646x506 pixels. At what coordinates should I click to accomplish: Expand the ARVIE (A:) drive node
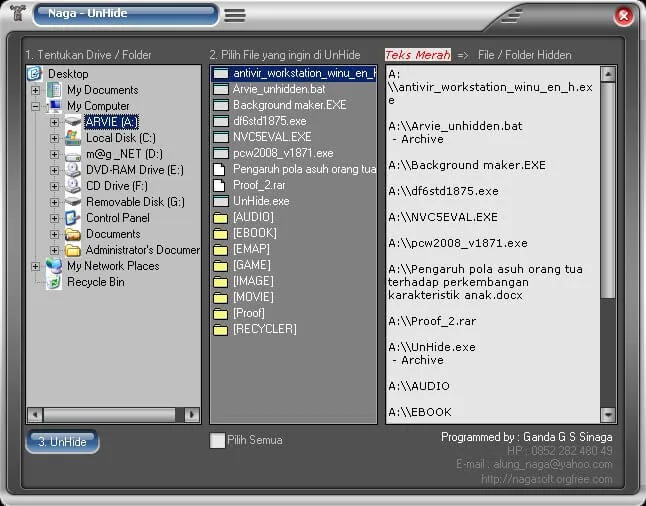coord(54,122)
